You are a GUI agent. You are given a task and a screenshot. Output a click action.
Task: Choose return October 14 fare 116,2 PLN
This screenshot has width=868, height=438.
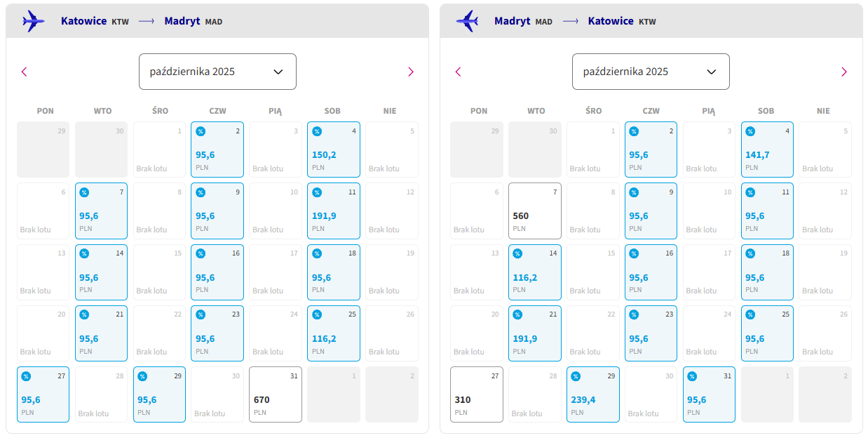(x=535, y=272)
